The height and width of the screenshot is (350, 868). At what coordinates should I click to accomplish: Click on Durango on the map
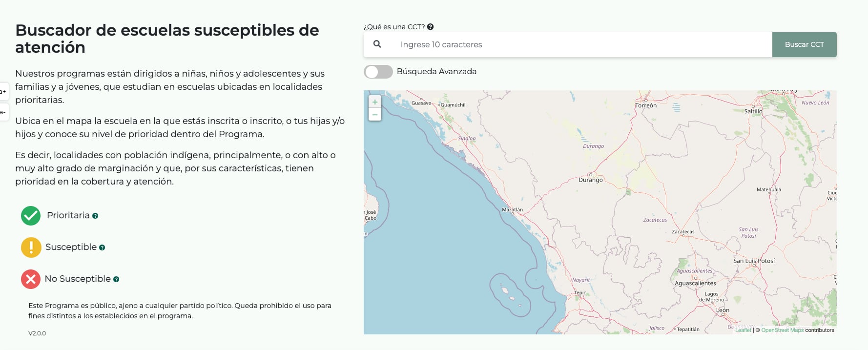click(590, 180)
